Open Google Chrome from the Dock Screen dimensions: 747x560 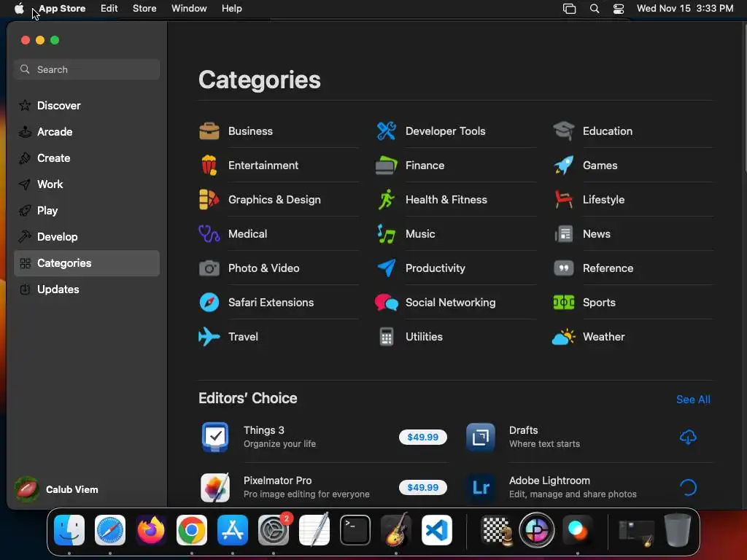[x=192, y=530]
